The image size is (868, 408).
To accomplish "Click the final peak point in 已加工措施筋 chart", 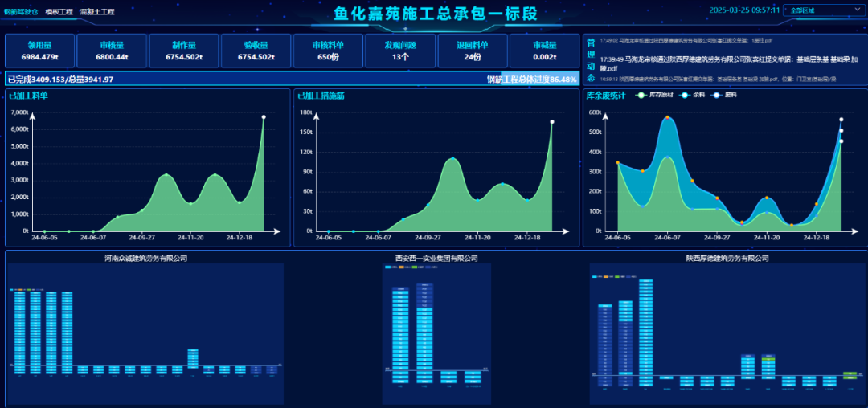I will click(552, 121).
